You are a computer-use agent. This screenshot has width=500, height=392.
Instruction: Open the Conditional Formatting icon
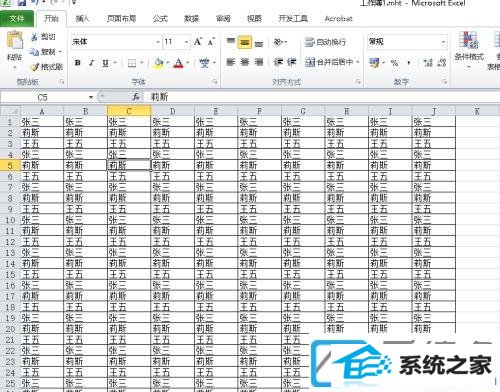(x=469, y=40)
